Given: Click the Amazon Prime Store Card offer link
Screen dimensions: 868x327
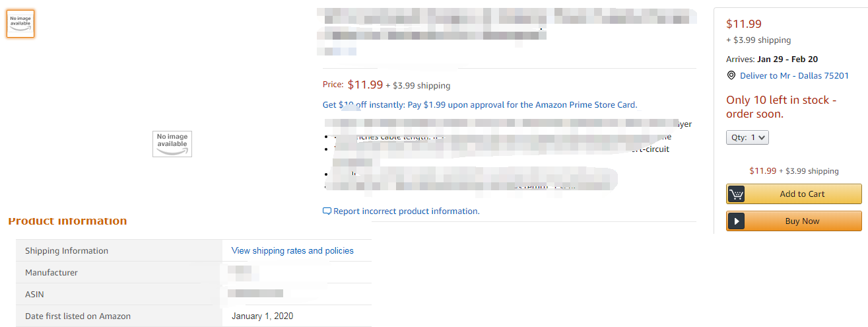Looking at the screenshot, I should 480,104.
